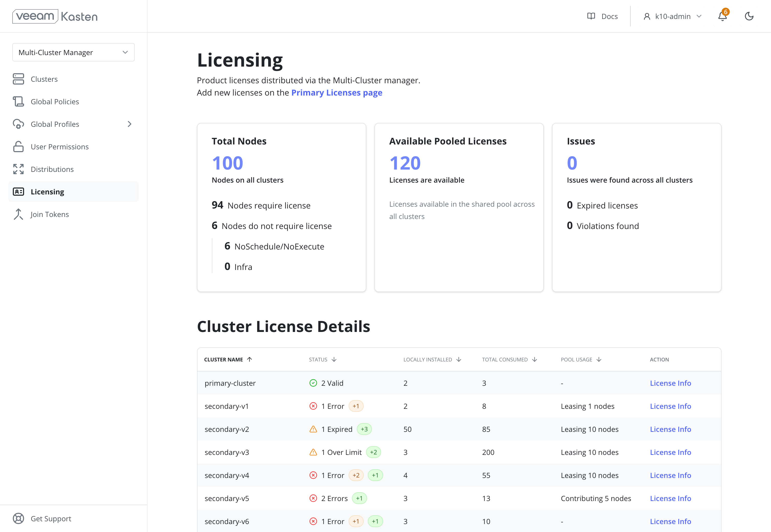Click the Clusters server icon in the sidebar
This screenshot has height=532, width=771.
(x=18, y=79)
